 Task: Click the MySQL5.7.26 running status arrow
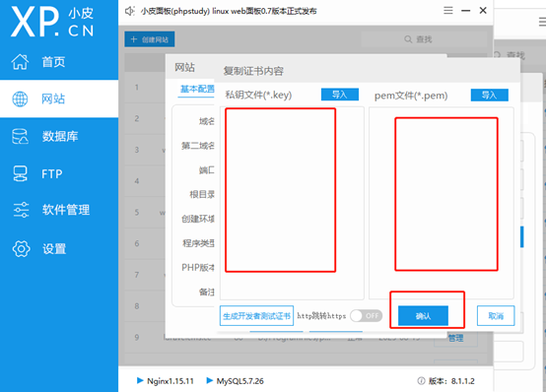[210, 380]
